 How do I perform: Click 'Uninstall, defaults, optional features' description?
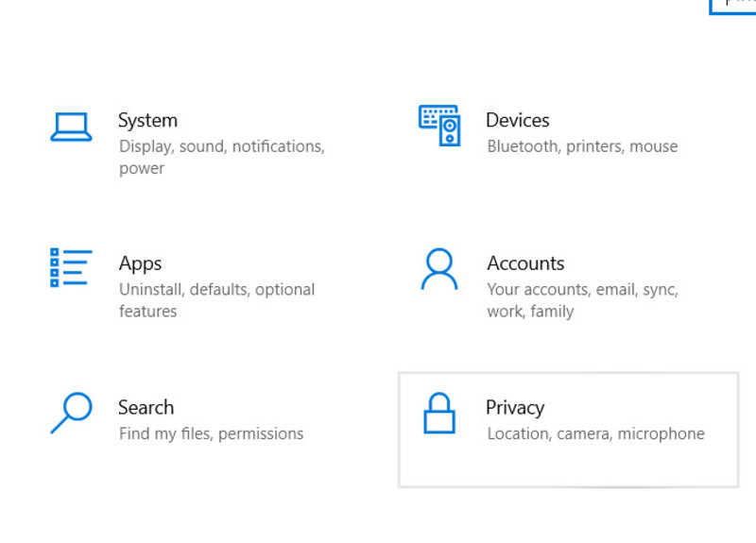217,300
